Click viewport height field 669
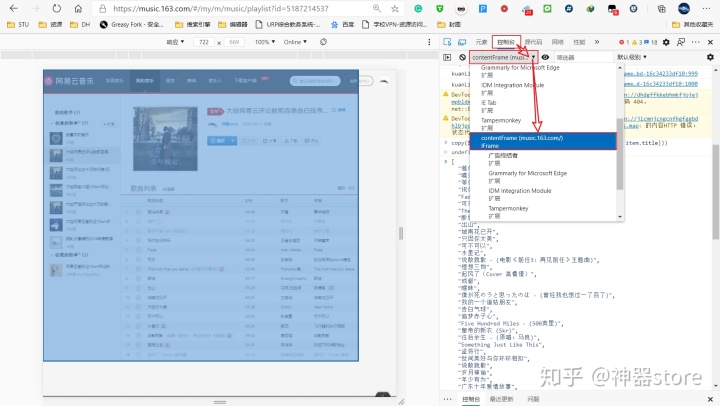The width and height of the screenshot is (720, 406). (x=234, y=42)
